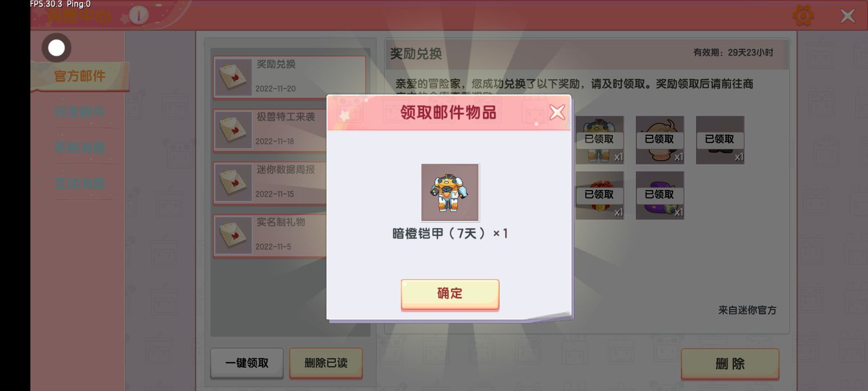
Task: Close the message center with top-right X
Action: pos(847,16)
